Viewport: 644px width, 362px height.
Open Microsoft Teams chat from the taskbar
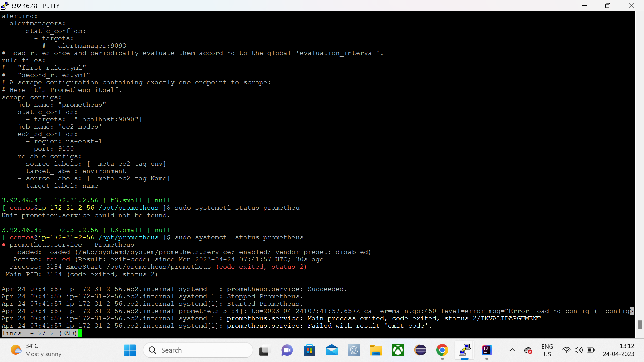(x=287, y=350)
